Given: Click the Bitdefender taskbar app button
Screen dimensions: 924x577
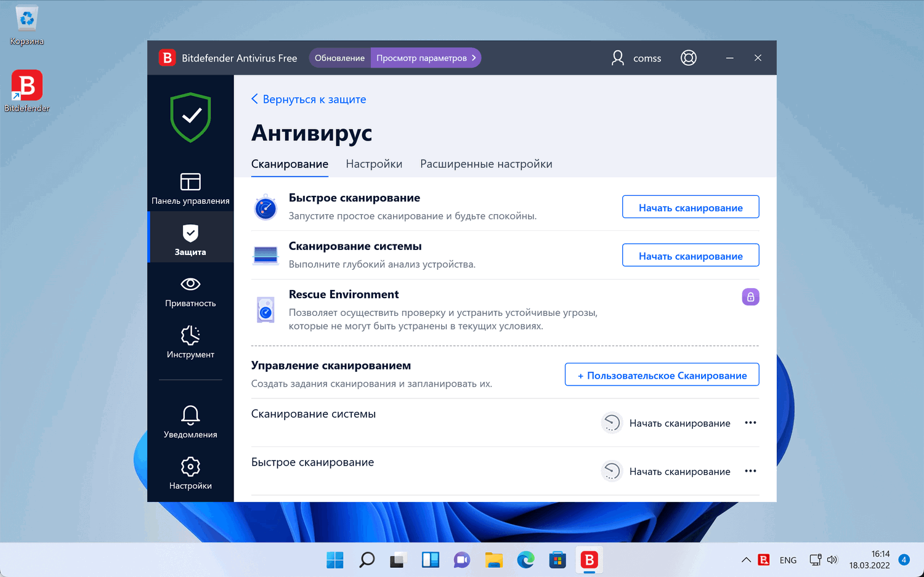Looking at the screenshot, I should 590,560.
